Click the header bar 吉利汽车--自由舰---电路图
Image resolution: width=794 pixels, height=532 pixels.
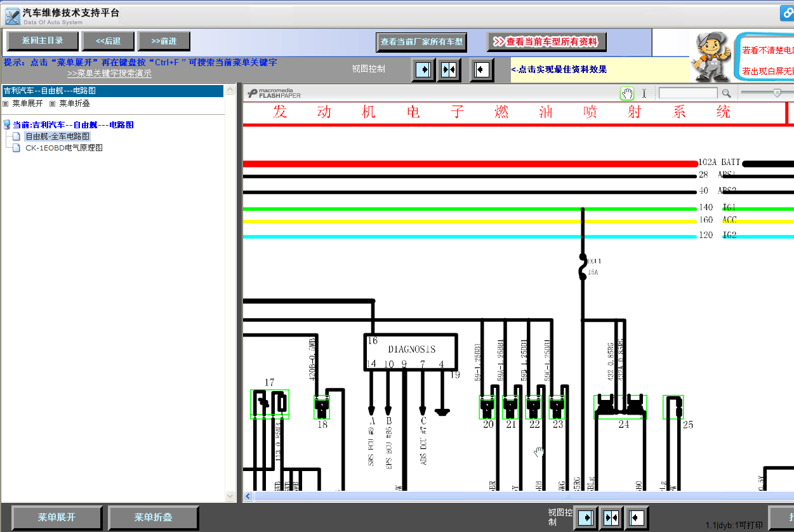coord(113,91)
